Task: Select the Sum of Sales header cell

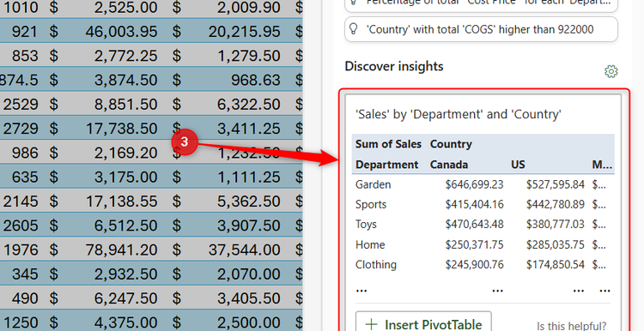Action: click(388, 144)
